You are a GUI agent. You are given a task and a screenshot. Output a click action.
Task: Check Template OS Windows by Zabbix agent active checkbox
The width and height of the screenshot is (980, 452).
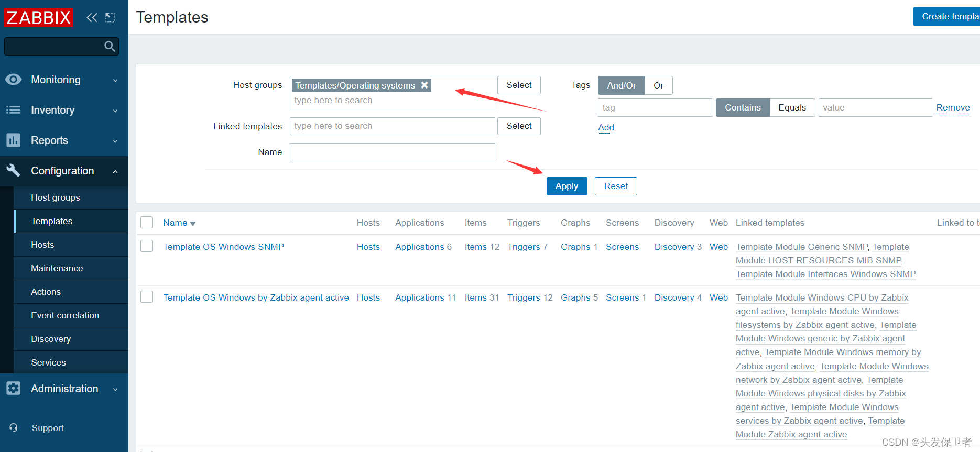click(x=147, y=297)
